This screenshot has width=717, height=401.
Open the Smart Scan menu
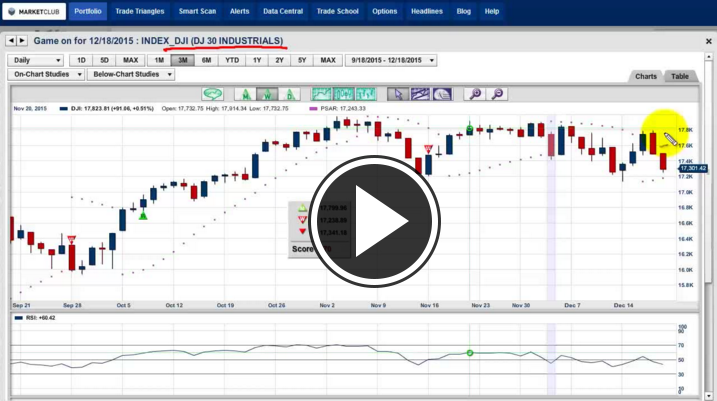(197, 11)
